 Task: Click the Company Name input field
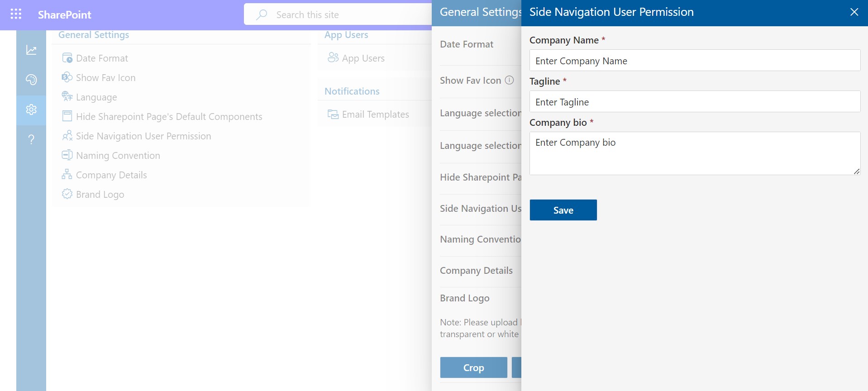coord(695,60)
